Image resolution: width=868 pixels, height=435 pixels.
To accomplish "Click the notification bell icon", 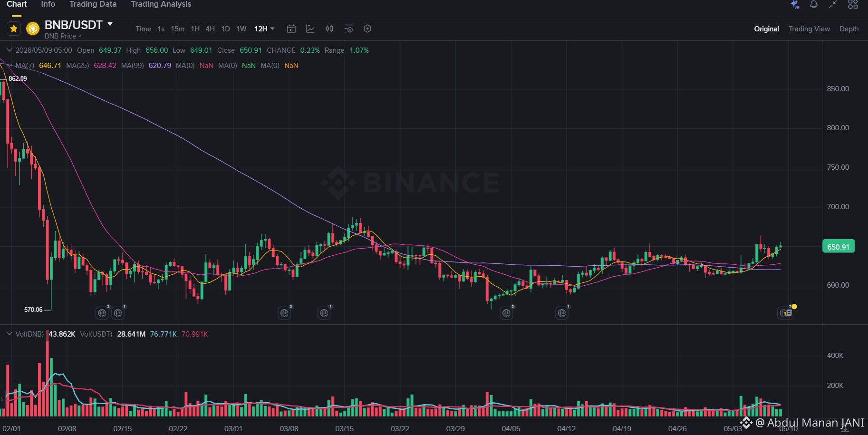I will tap(814, 4).
